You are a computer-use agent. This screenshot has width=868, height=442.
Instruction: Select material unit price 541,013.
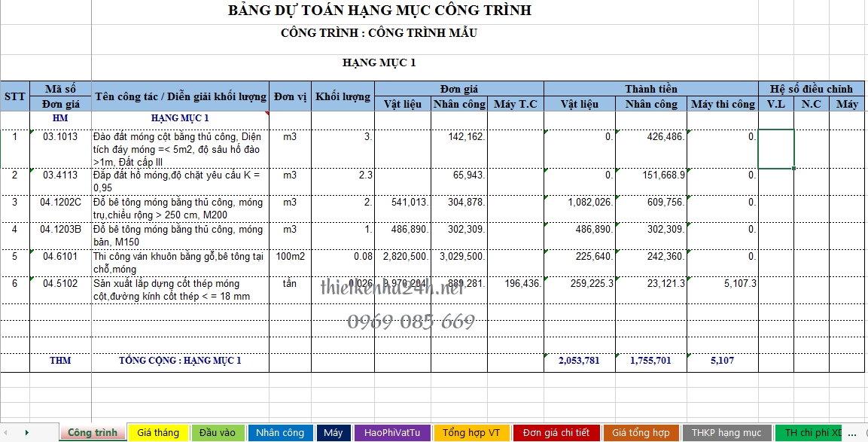tap(403, 209)
